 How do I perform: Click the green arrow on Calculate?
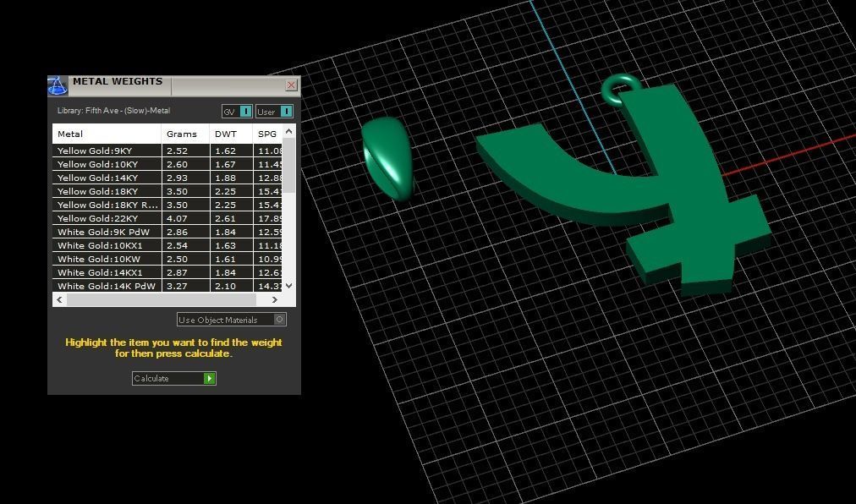(210, 378)
